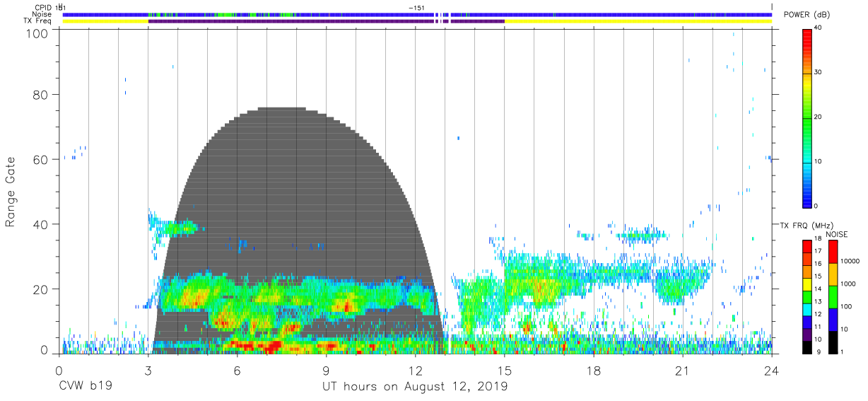Viewport: 868px width, 401px height.
Task: Click the NOISE color bar
Action: (833, 297)
